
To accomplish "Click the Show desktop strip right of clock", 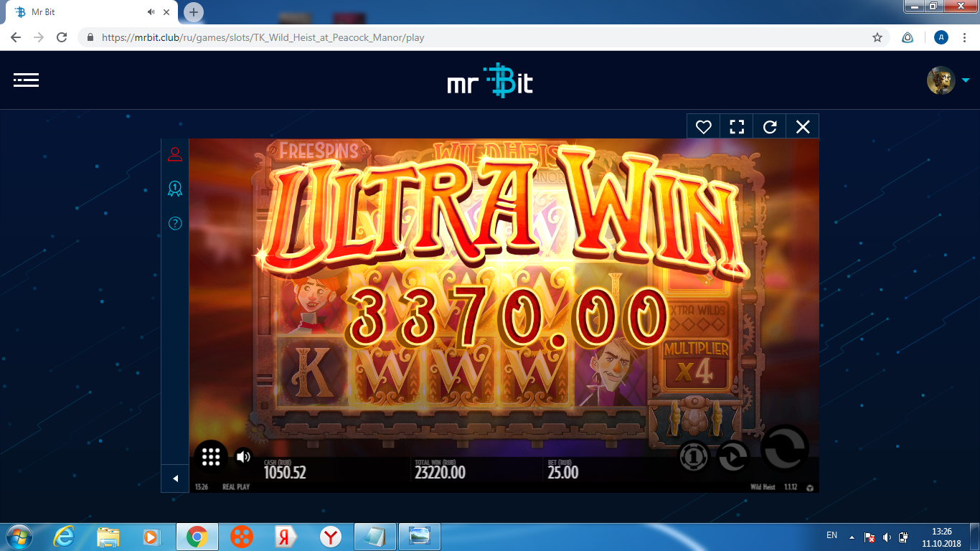I will tap(974, 537).
